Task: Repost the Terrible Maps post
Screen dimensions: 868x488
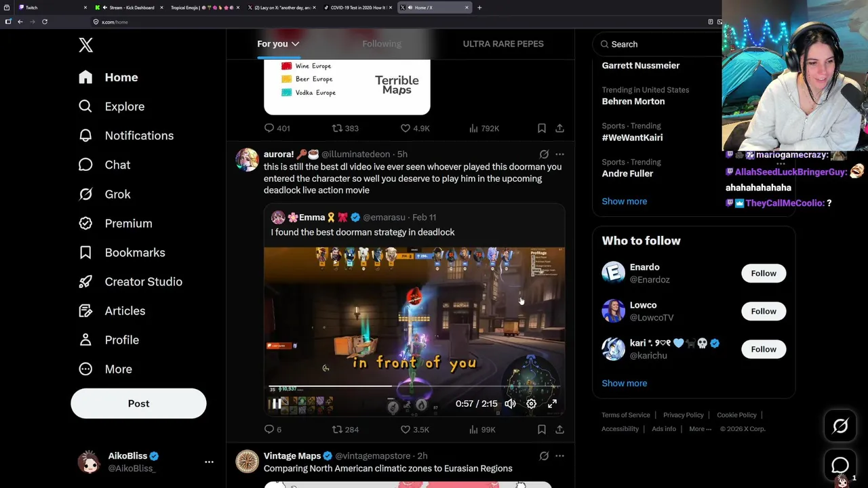Action: point(345,128)
